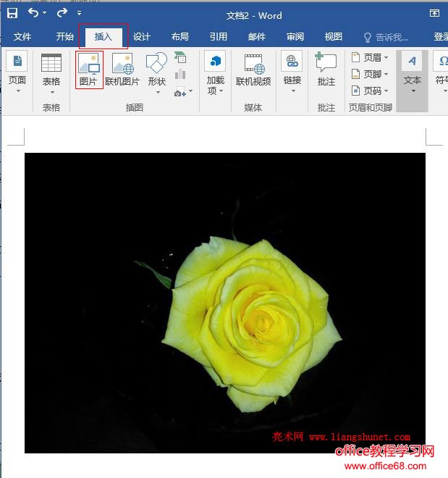Switch to the 设计 (Design) tab
The width and height of the screenshot is (448, 478).
tap(142, 37)
